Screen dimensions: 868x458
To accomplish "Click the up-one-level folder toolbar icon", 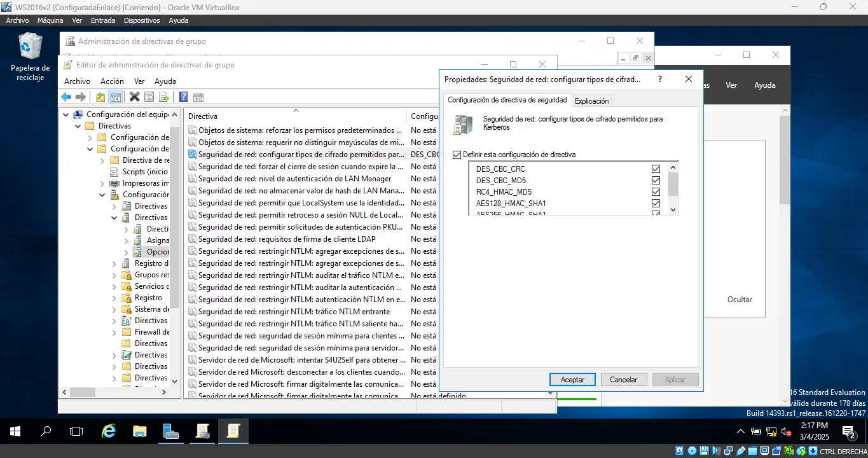I will 100,97.
